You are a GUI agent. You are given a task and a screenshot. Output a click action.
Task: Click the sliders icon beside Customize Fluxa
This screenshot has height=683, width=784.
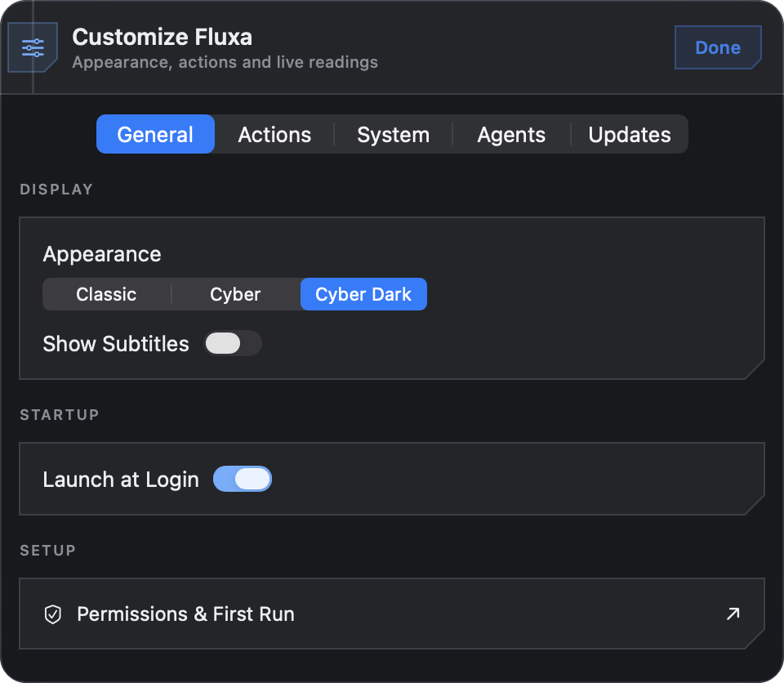(x=33, y=47)
